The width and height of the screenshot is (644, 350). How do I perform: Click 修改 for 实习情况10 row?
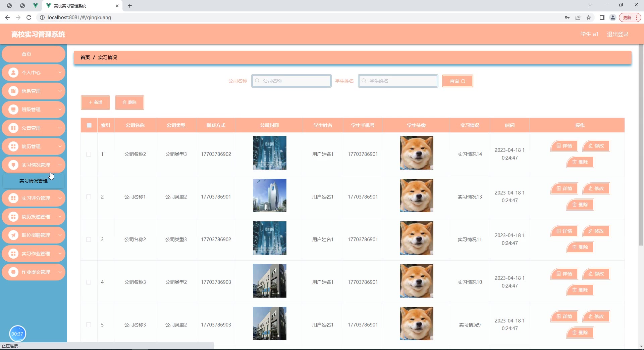click(x=596, y=274)
